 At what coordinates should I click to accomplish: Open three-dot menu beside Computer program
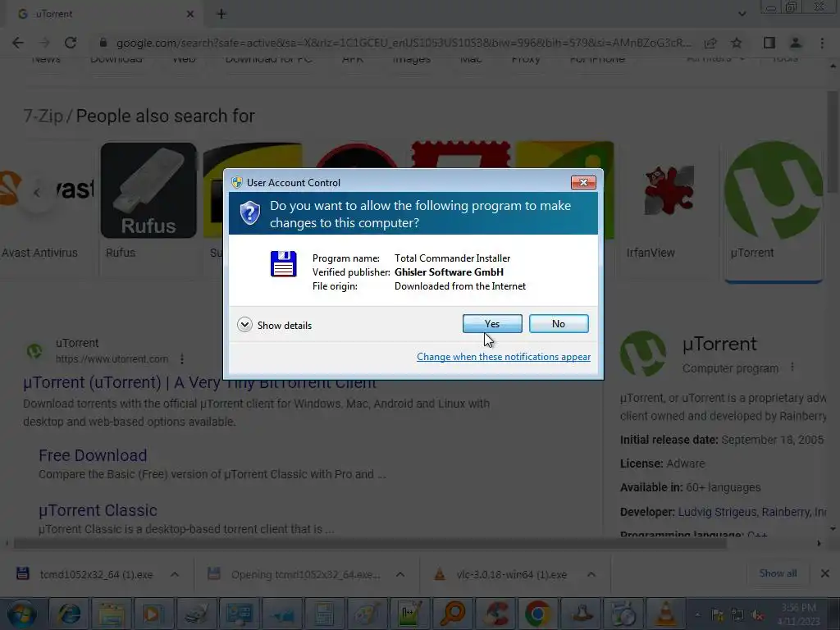coord(792,367)
